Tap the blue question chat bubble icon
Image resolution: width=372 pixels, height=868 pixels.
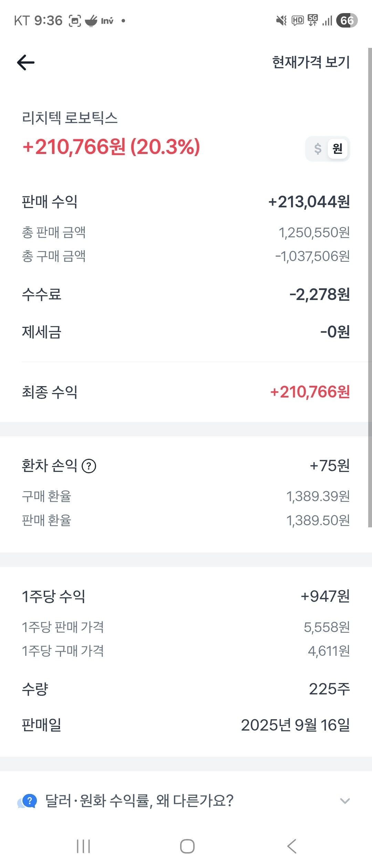pos(27,801)
